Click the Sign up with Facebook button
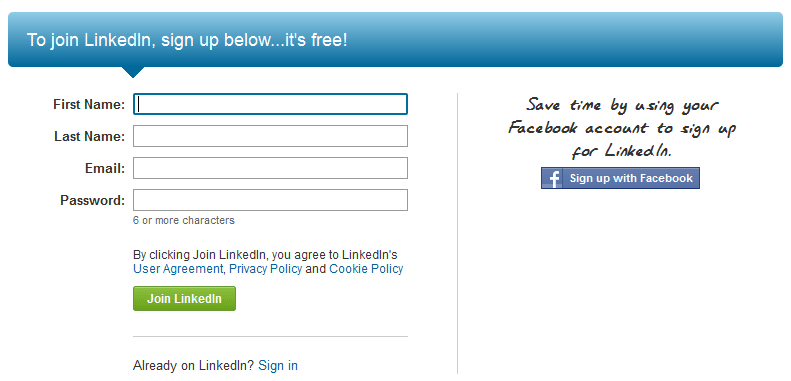Screen dimensions: 791x381 [620, 178]
